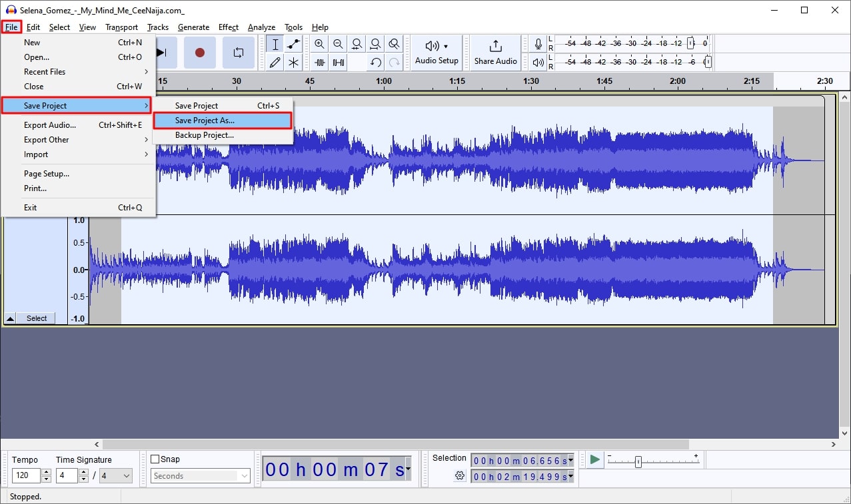Choose Exit from File menu

(x=79, y=208)
